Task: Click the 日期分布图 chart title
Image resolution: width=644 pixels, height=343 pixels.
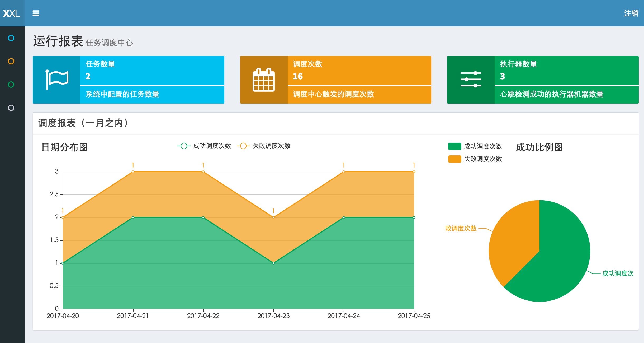Action: pyautogui.click(x=65, y=147)
